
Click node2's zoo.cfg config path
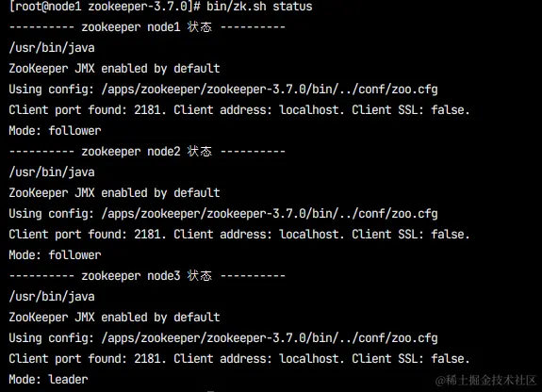270,214
